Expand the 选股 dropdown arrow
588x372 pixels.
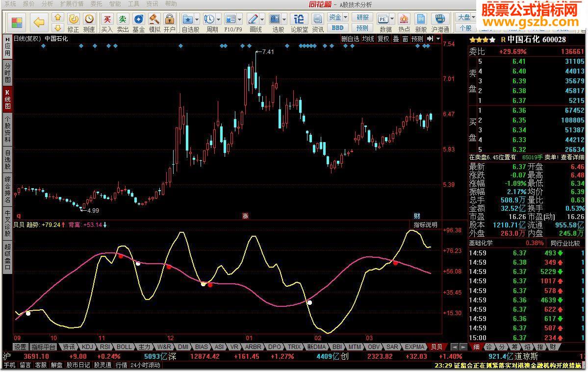(284, 19)
